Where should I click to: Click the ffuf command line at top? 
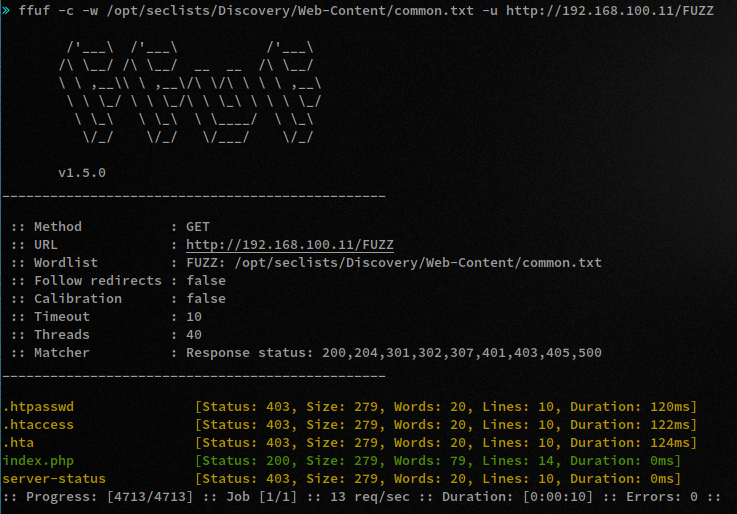tap(366, 10)
